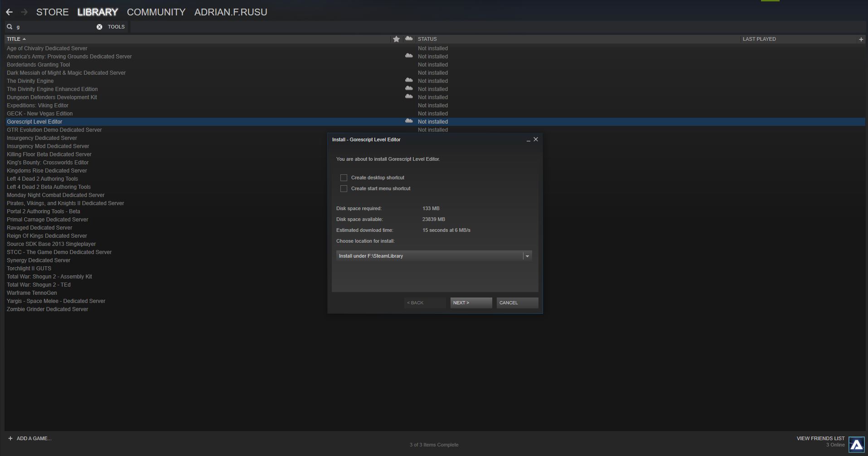The height and width of the screenshot is (456, 868).
Task: Click the search magnifier icon
Action: 10,27
